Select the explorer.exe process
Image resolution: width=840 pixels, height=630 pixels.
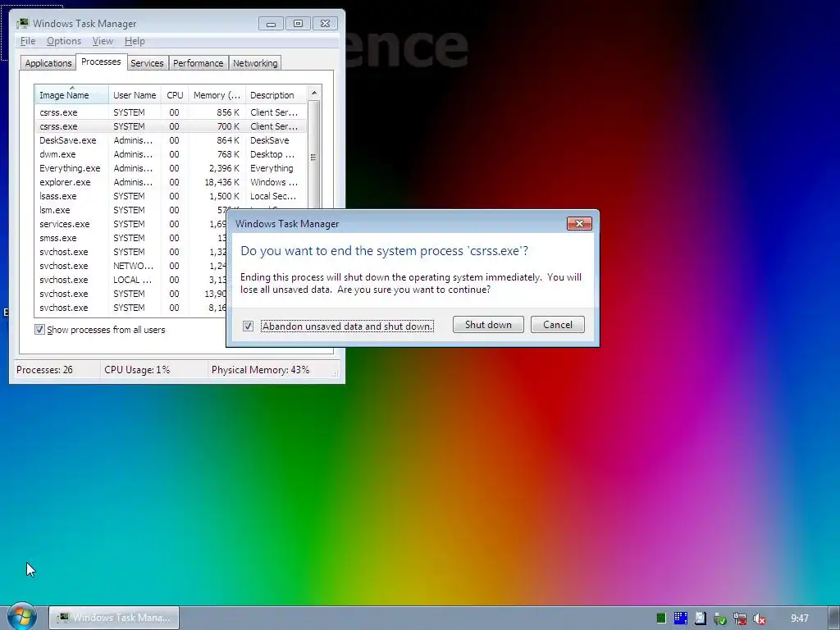pyautogui.click(x=171, y=182)
